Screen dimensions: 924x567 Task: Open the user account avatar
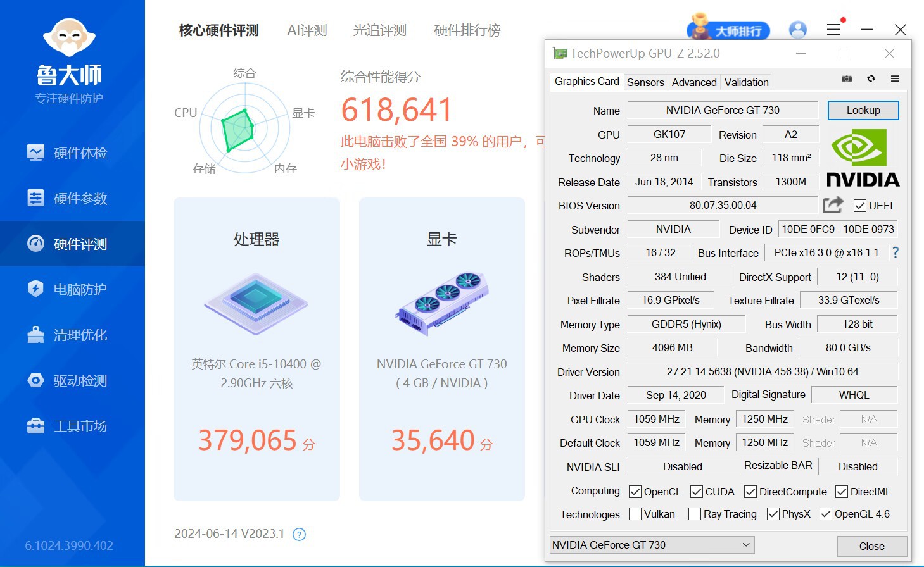(798, 30)
